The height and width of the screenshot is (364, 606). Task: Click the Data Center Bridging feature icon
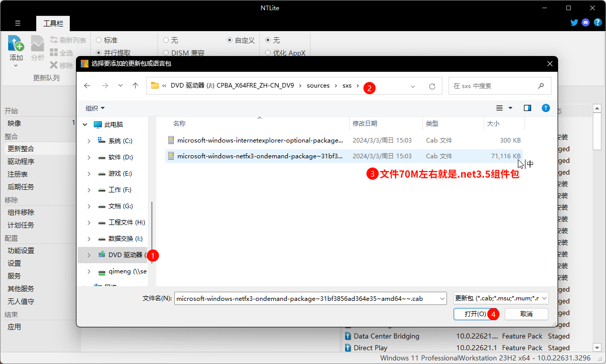coord(348,336)
